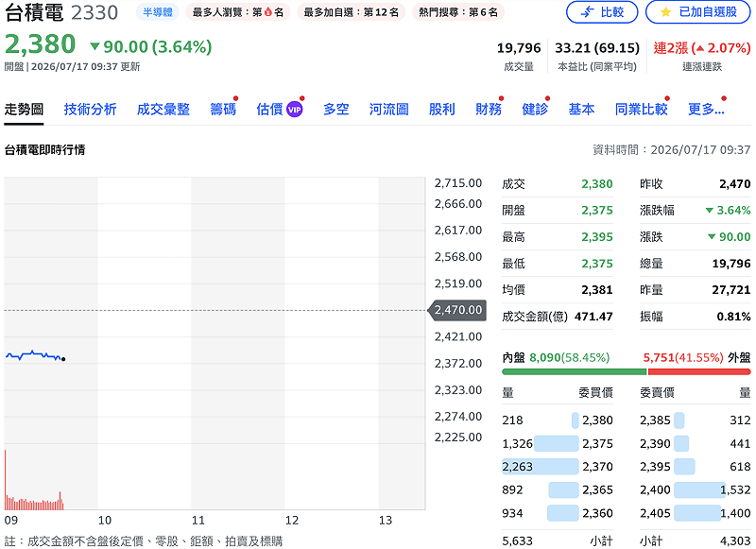Click the 33.21 (69.15) P/E ratio value
Image resolution: width=756 pixels, height=549 pixels.
[597, 48]
